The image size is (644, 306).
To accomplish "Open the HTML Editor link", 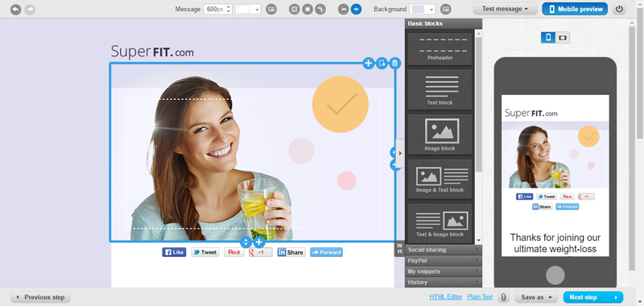I will [x=446, y=297].
